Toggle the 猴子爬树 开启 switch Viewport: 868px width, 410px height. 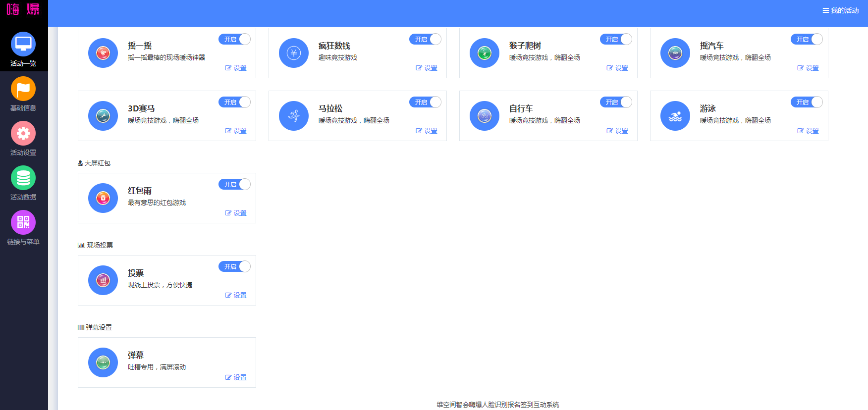click(x=616, y=39)
